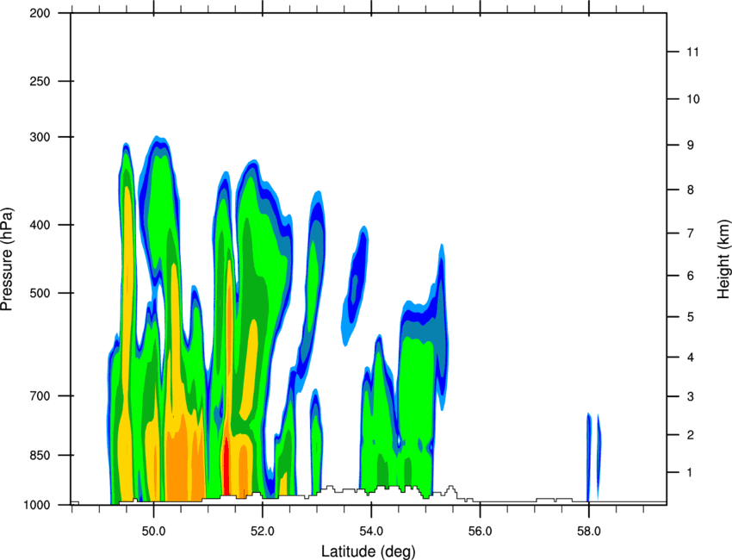The image size is (732, 560).
Task: Click the isolated blue blob near latitude 53.7
Action: tap(355, 286)
